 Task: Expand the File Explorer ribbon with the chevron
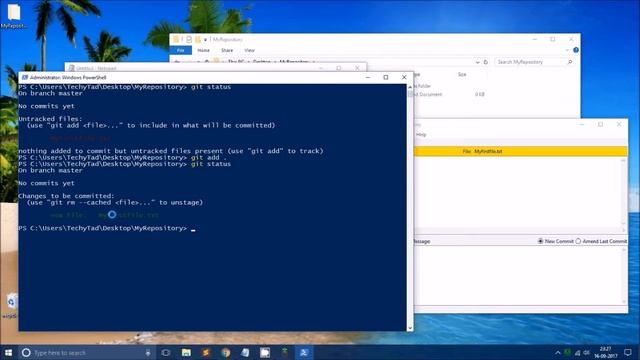click(567, 50)
